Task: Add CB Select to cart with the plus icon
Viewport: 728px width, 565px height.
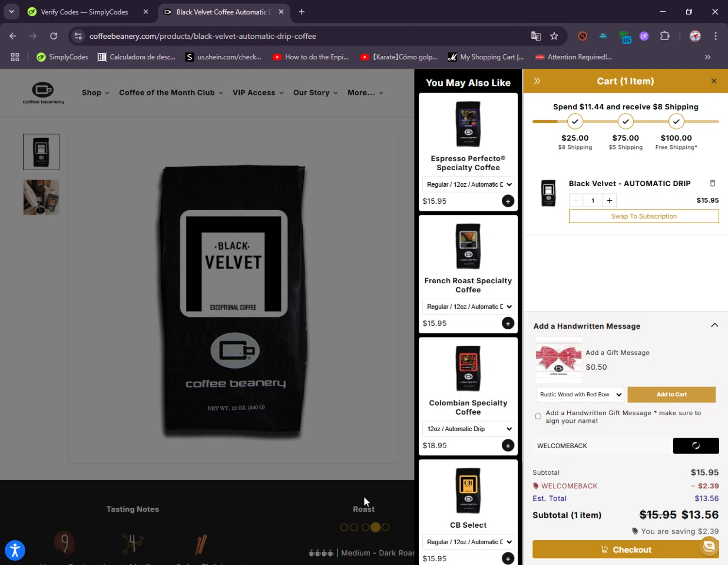Action: coord(508,558)
